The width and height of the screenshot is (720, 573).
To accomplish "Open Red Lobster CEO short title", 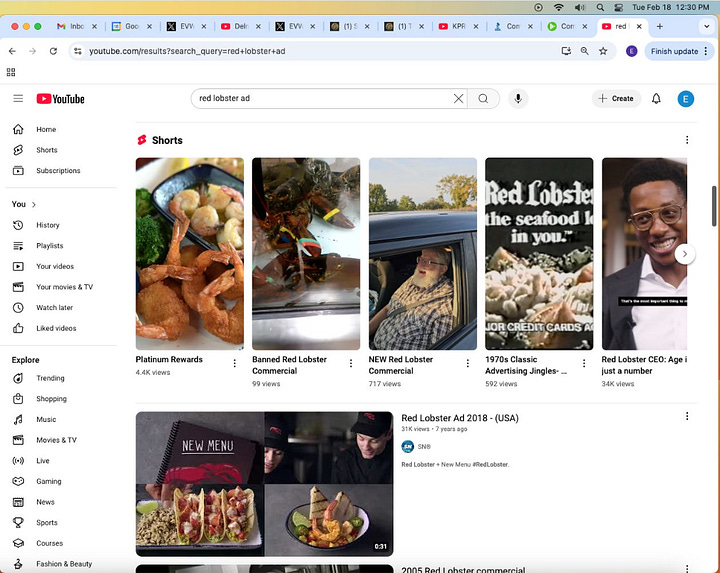I will [644, 365].
